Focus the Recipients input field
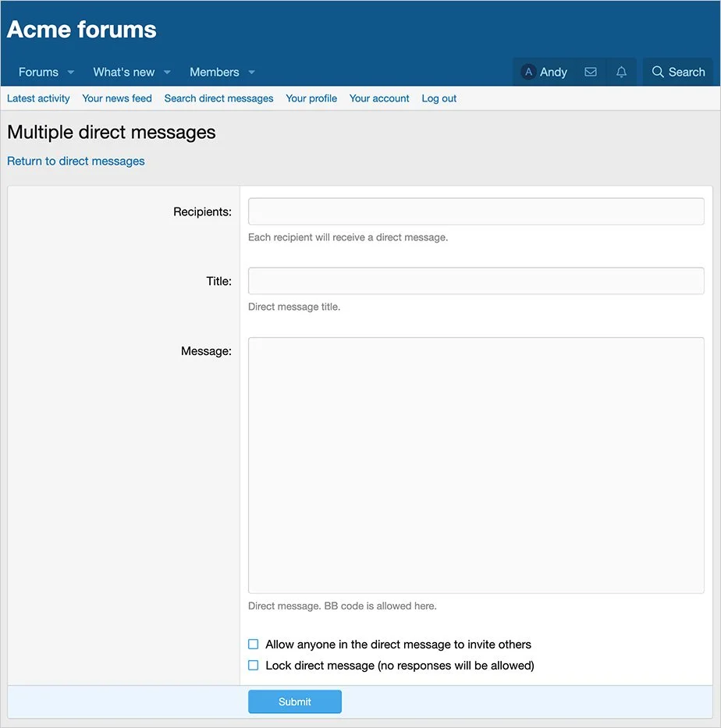Image resolution: width=721 pixels, height=728 pixels. [476, 211]
